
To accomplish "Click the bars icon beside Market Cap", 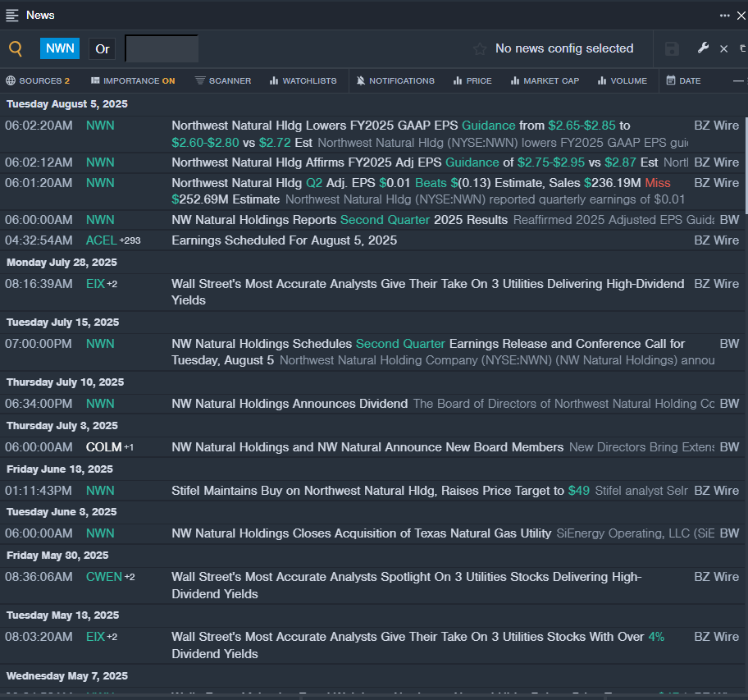I will [515, 80].
